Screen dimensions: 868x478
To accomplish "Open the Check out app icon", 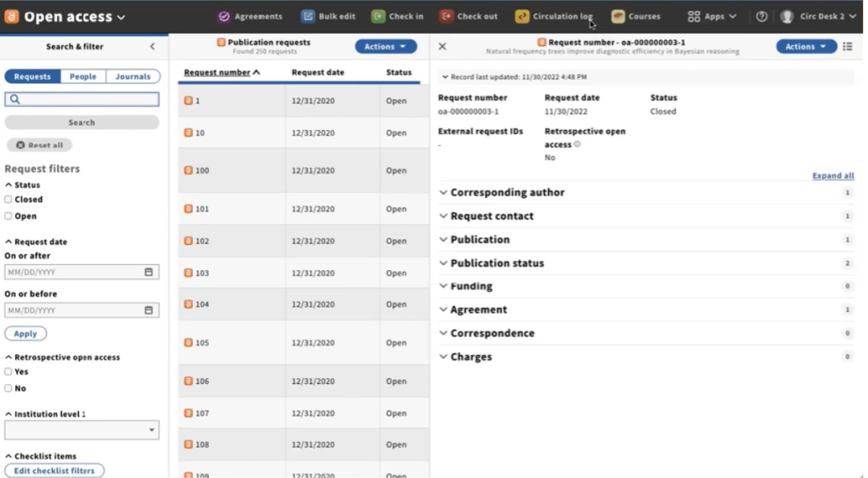I will pos(446,16).
